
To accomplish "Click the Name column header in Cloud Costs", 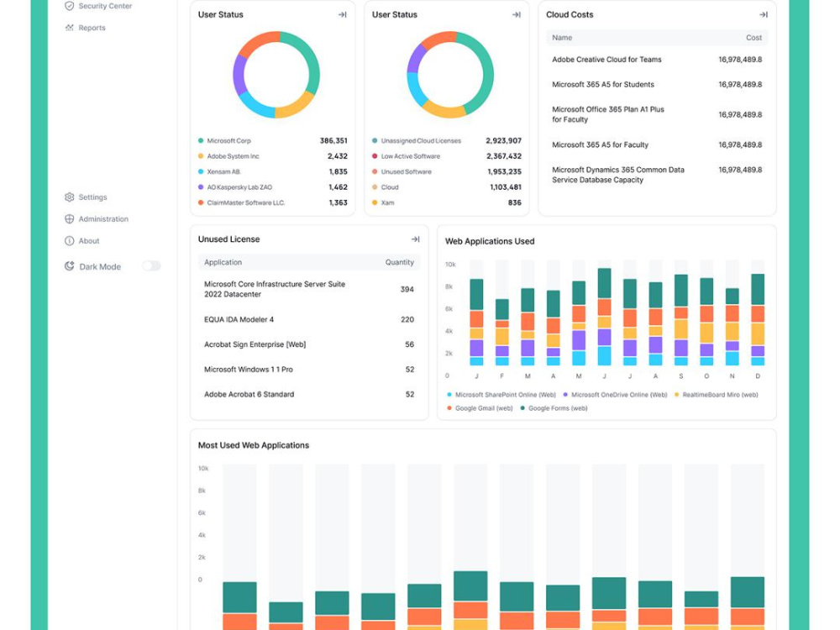I will coord(562,38).
